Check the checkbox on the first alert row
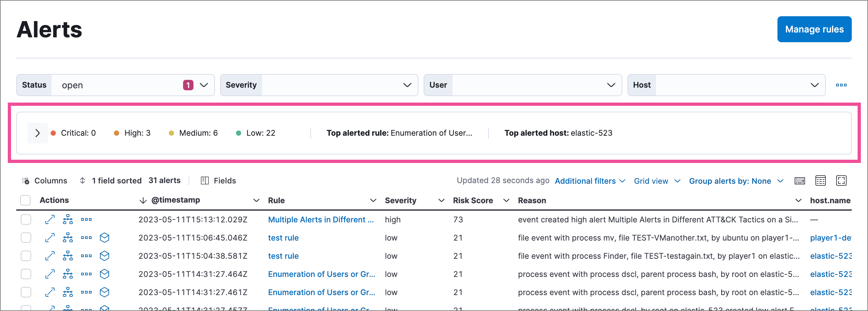 [x=25, y=219]
